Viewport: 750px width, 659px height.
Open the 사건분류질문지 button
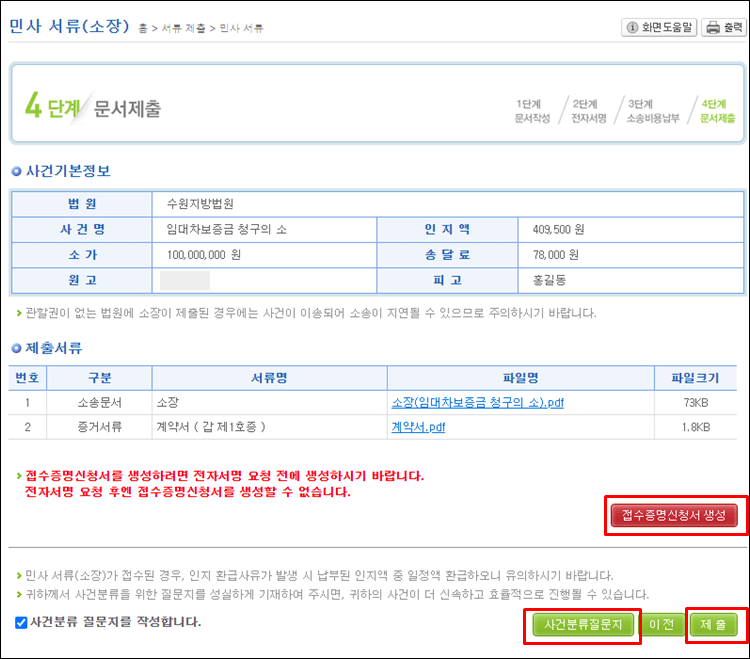tap(583, 624)
